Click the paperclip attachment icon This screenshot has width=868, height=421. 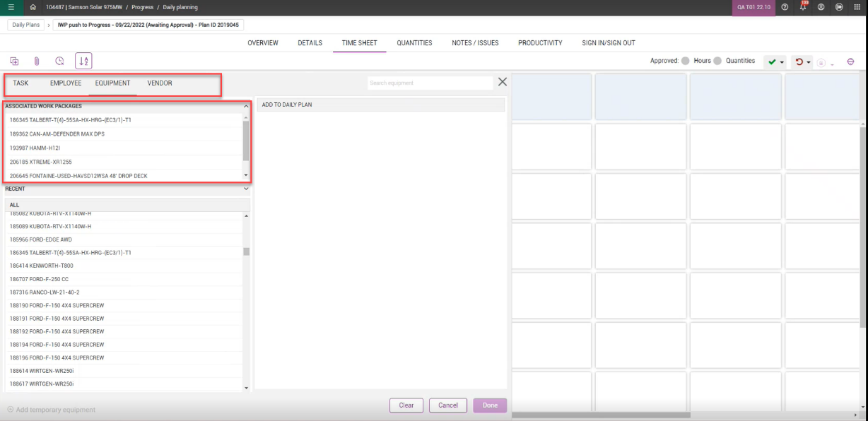point(37,61)
